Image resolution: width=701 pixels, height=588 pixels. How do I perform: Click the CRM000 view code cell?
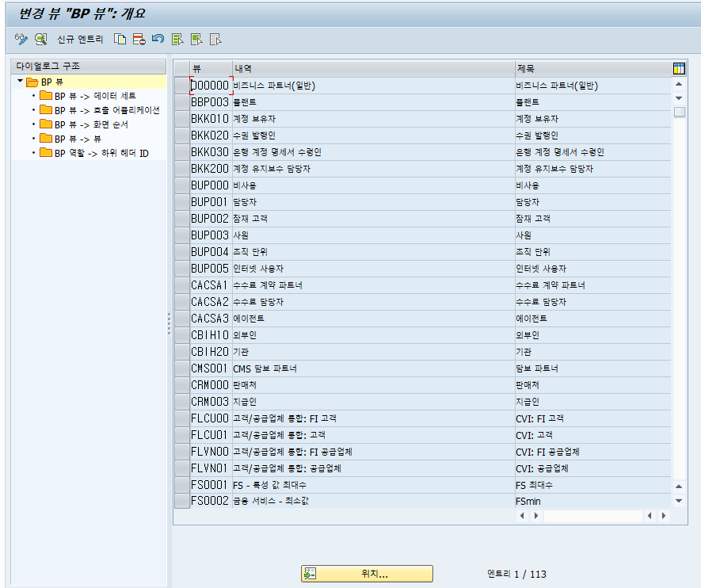click(210, 385)
